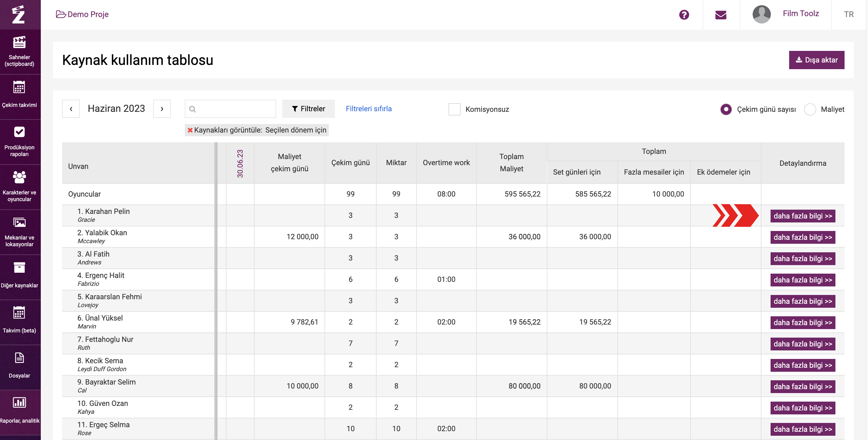
Task: Show more info for Karahan Pelin
Action: tap(803, 216)
